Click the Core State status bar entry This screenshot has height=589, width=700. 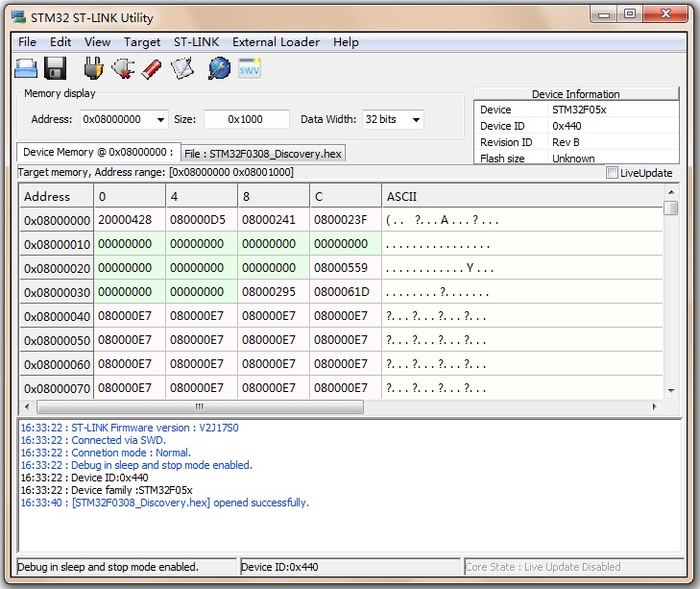[574, 567]
